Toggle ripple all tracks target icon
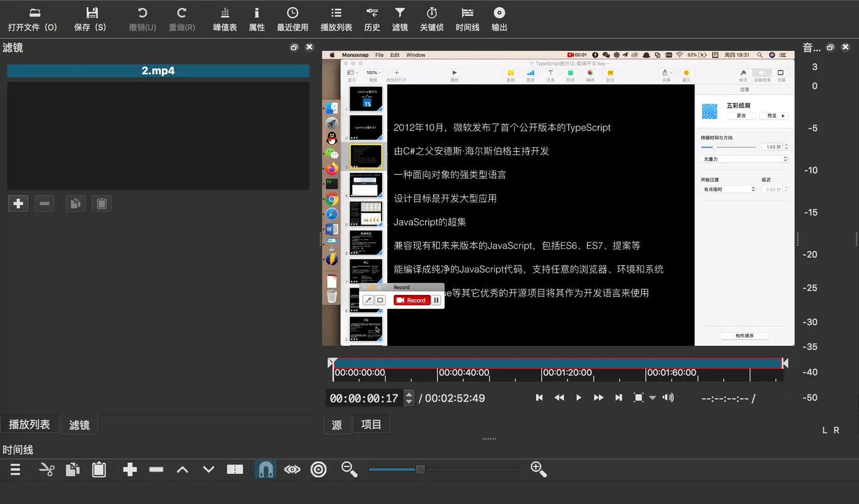 (x=318, y=470)
